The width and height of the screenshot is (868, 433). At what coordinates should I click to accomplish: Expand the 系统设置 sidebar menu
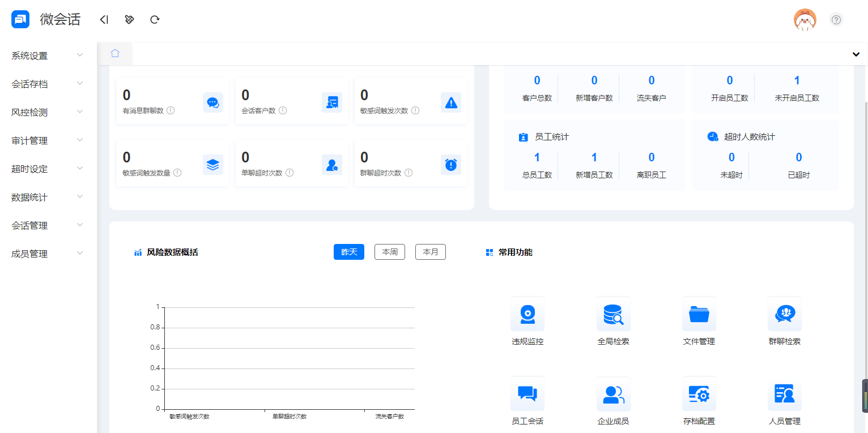point(48,55)
